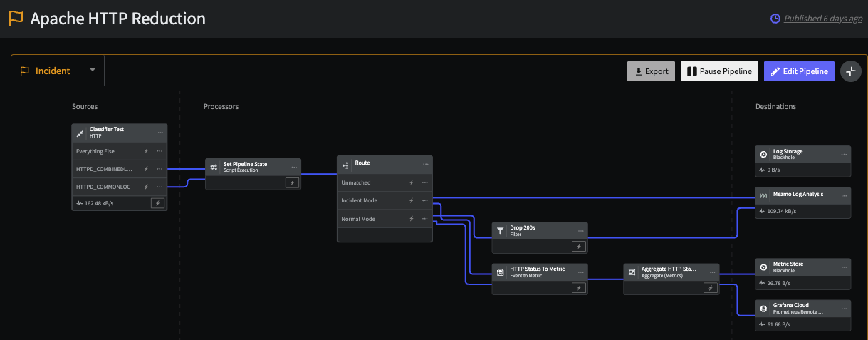Click the boxed lightning icon under HTTP Status To Metric
The image size is (868, 340).
578,288
